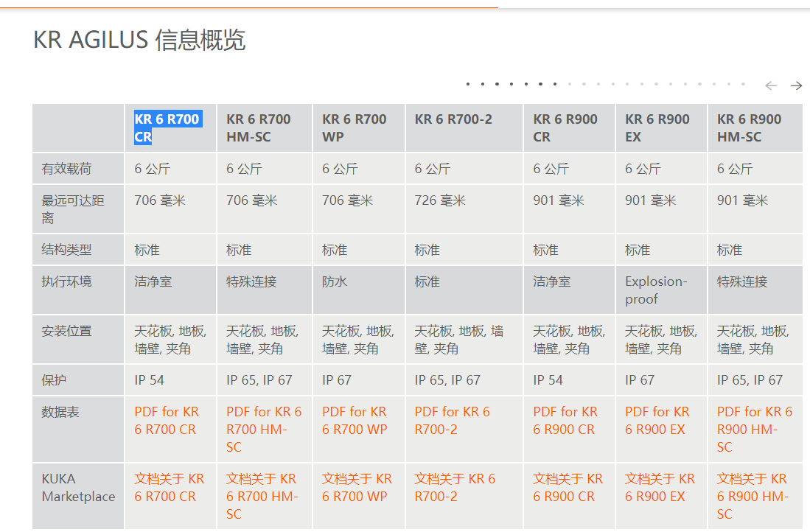
Task: Click the left arrow to show previous models
Action: 771,85
